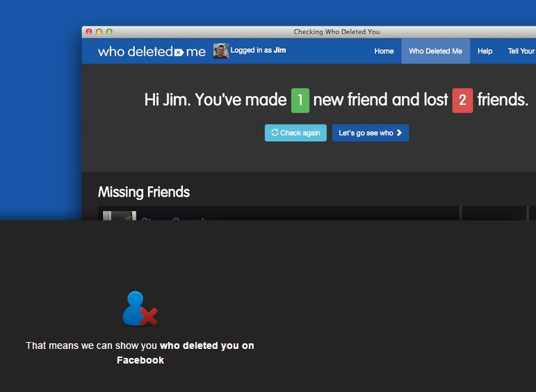
Task: Click the Missing Friends heading
Action: click(144, 193)
